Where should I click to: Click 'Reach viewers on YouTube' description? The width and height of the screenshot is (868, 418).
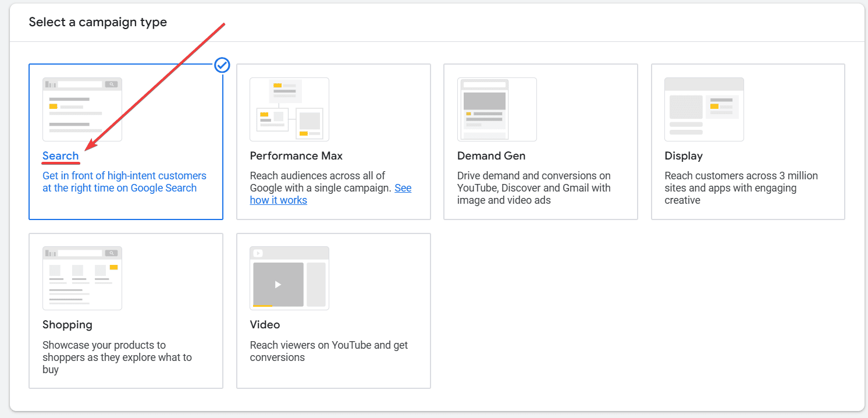click(x=329, y=351)
